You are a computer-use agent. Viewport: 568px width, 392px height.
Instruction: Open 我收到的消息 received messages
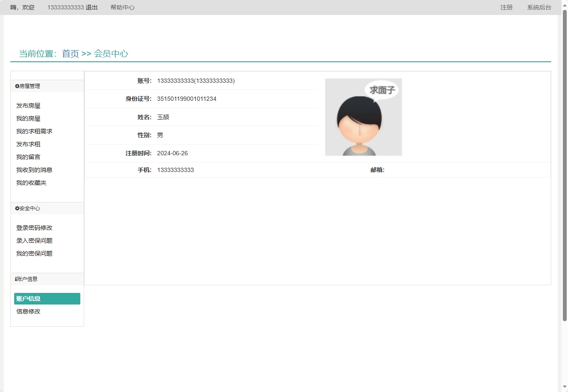coord(34,170)
